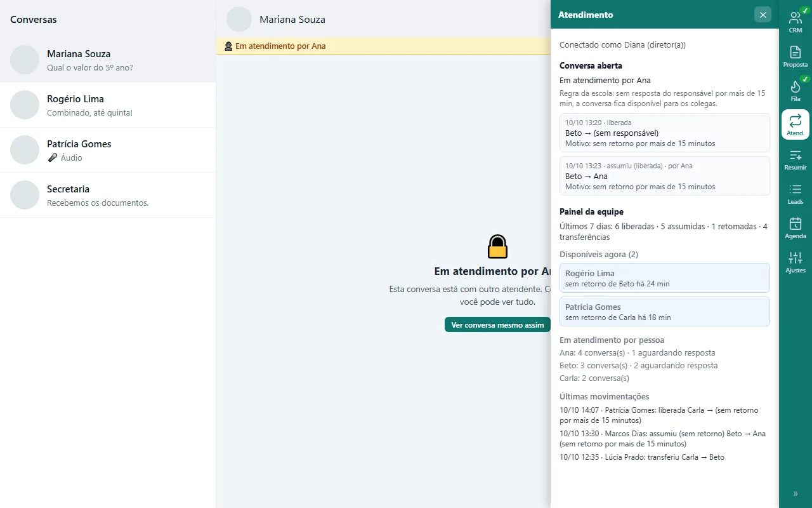812x508 pixels.
Task: Open Rogério Lima conversation
Action: pos(108,105)
